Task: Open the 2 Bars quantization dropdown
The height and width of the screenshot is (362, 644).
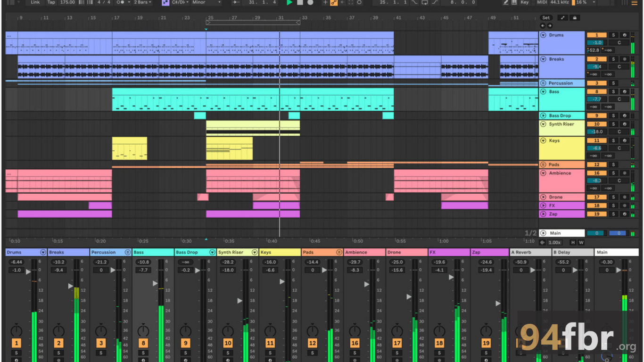Action: pos(142,2)
